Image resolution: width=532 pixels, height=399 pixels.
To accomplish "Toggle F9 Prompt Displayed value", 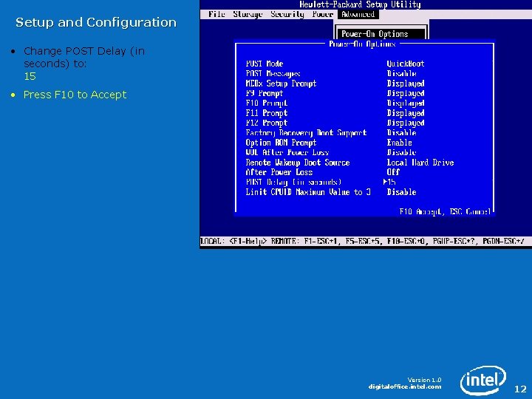I will click(x=406, y=93).
